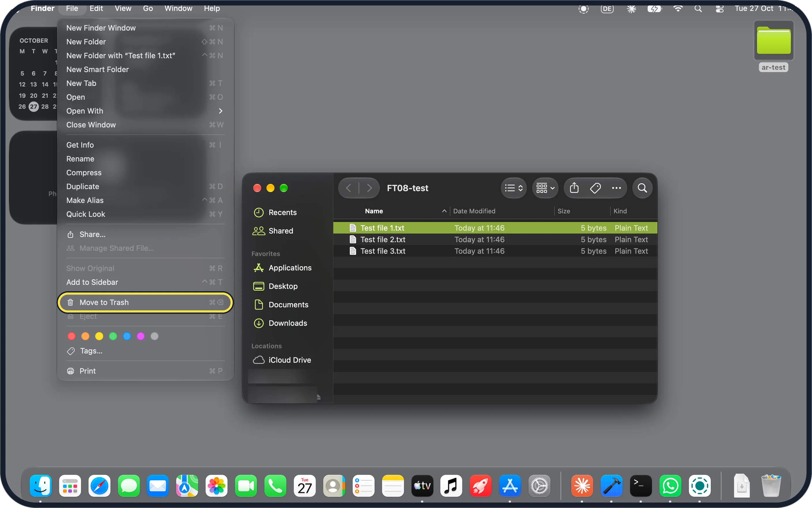The width and height of the screenshot is (812, 508).
Task: Open the Edit menu in menu bar
Action: click(96, 8)
